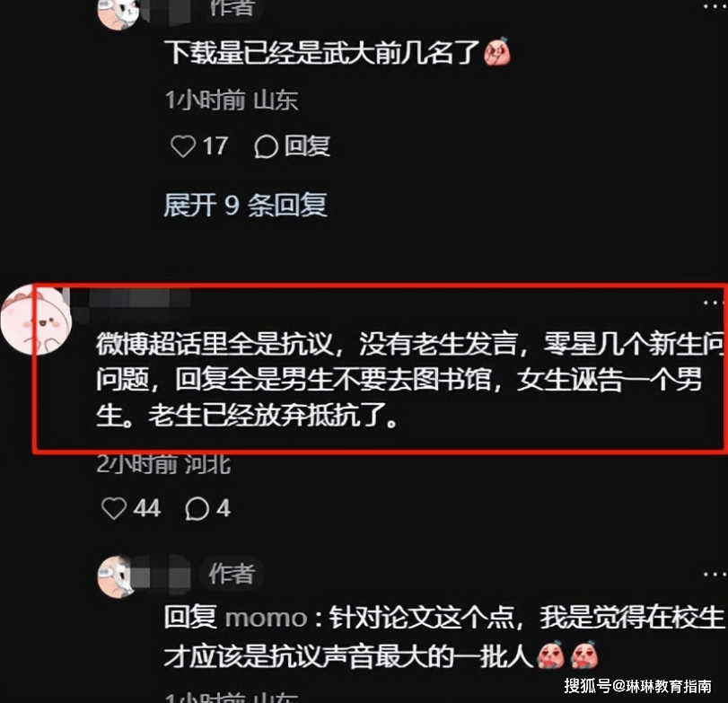
Task: Click the momo username in the reply
Action: point(267,618)
